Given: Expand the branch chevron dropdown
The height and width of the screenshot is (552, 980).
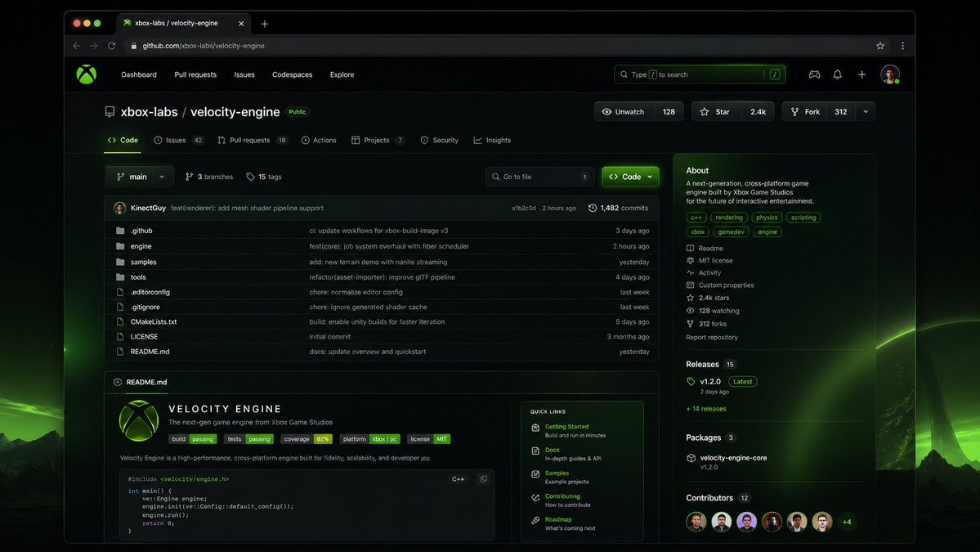Looking at the screenshot, I should 162,177.
